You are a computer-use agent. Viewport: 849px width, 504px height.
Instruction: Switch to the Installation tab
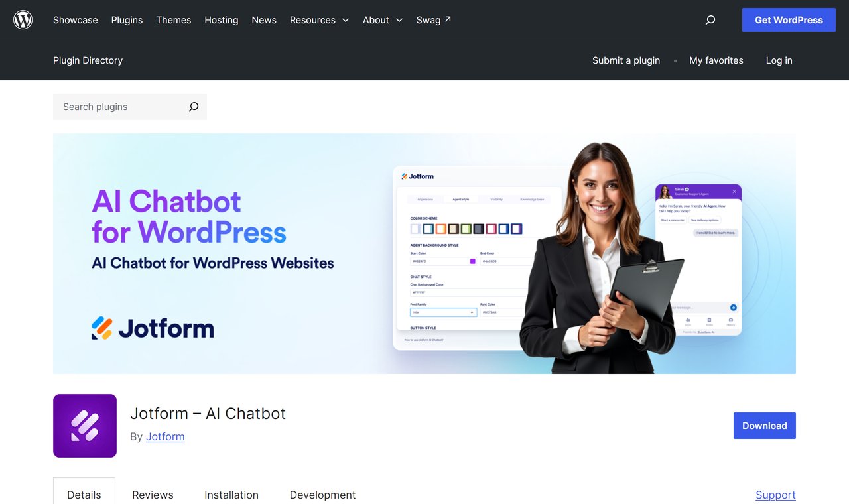coord(231,495)
